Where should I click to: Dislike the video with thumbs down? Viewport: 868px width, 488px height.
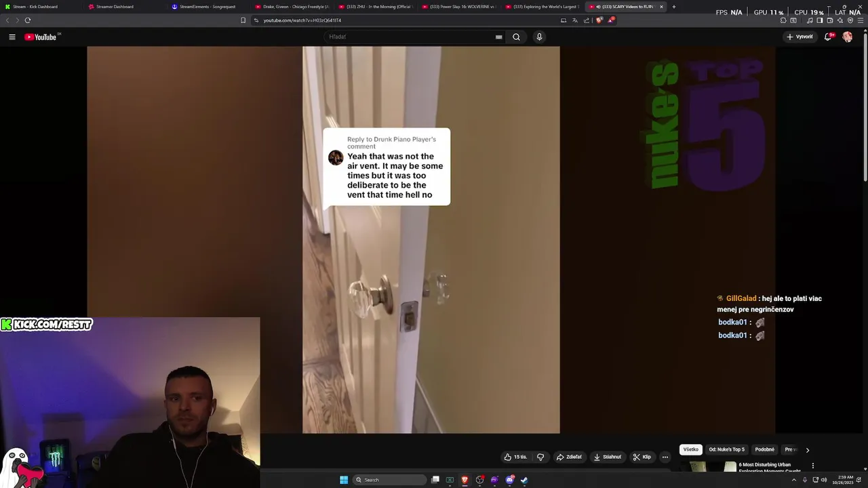(540, 457)
